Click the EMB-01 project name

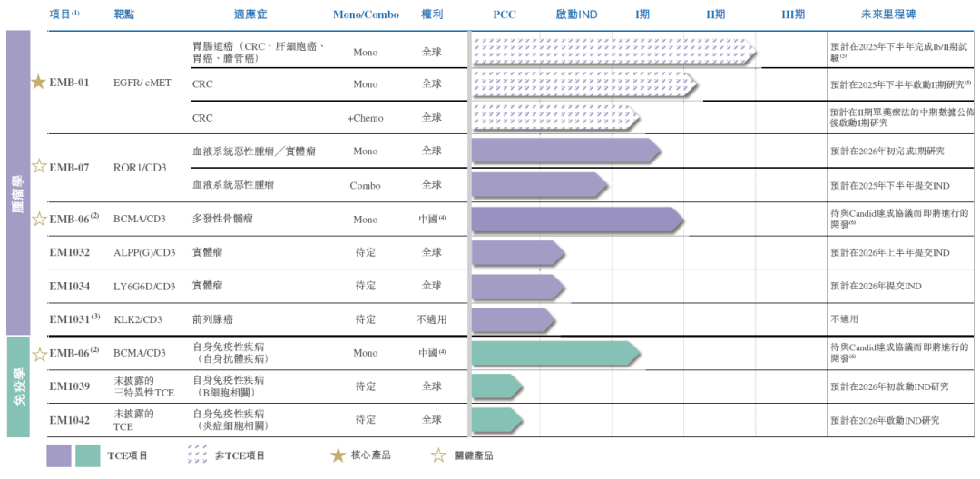pyautogui.click(x=69, y=82)
